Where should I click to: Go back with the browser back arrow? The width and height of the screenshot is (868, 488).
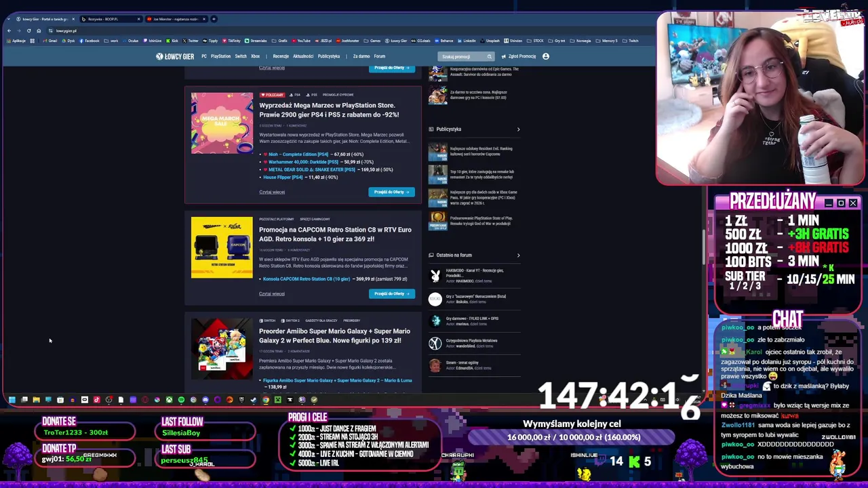[x=9, y=30]
